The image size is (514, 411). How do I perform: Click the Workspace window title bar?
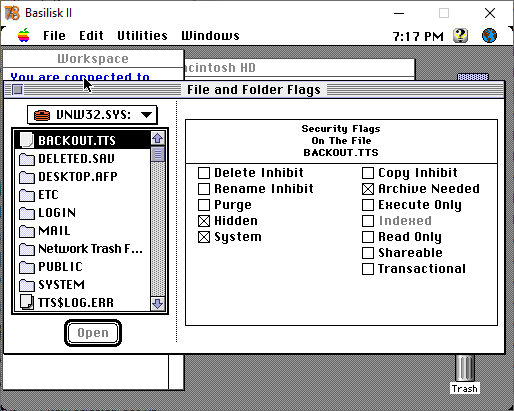click(93, 59)
